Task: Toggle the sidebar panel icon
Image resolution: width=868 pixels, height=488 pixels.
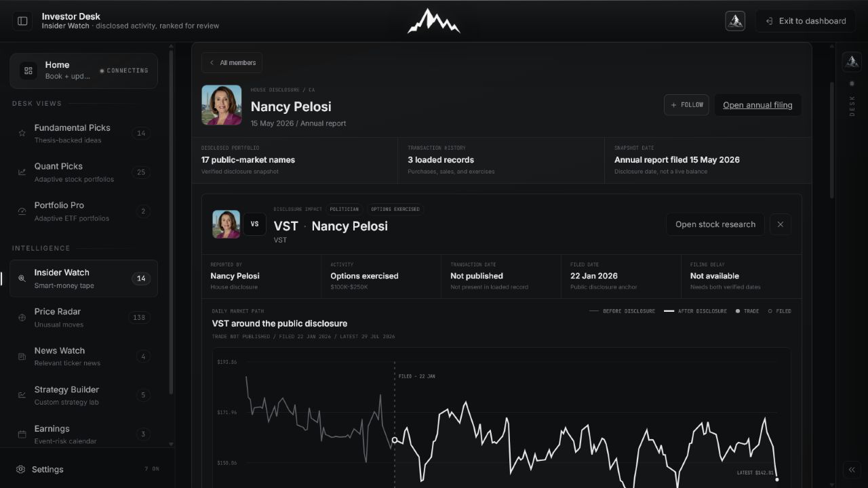Action: coord(22,21)
